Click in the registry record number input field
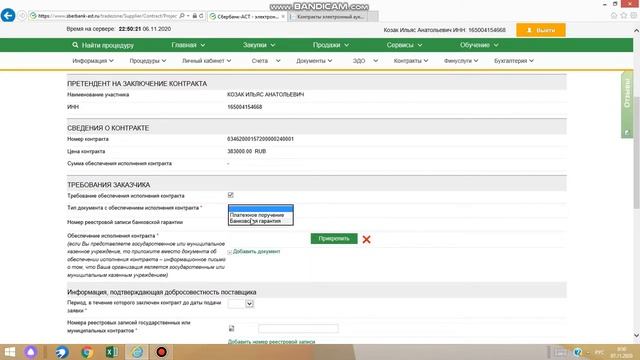Viewport: 640px width, 360px height. click(x=298, y=328)
